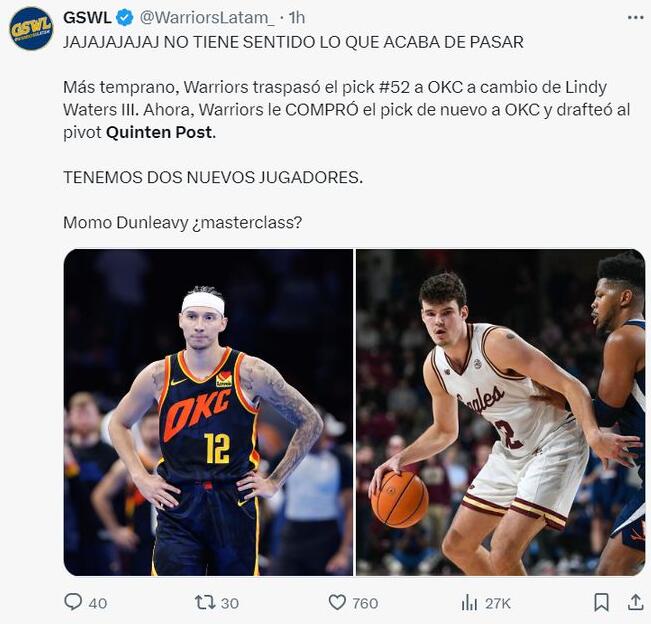Viewport: 651px width, 624px height.
Task: Bookmark this post
Action: (601, 602)
